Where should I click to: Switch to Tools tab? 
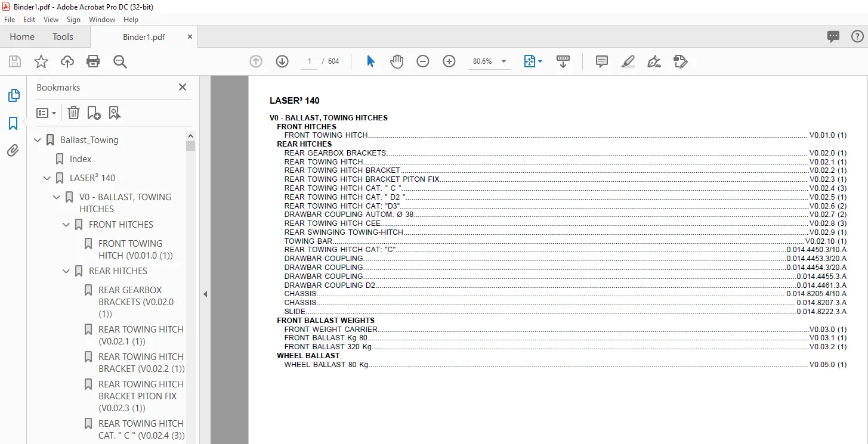63,37
